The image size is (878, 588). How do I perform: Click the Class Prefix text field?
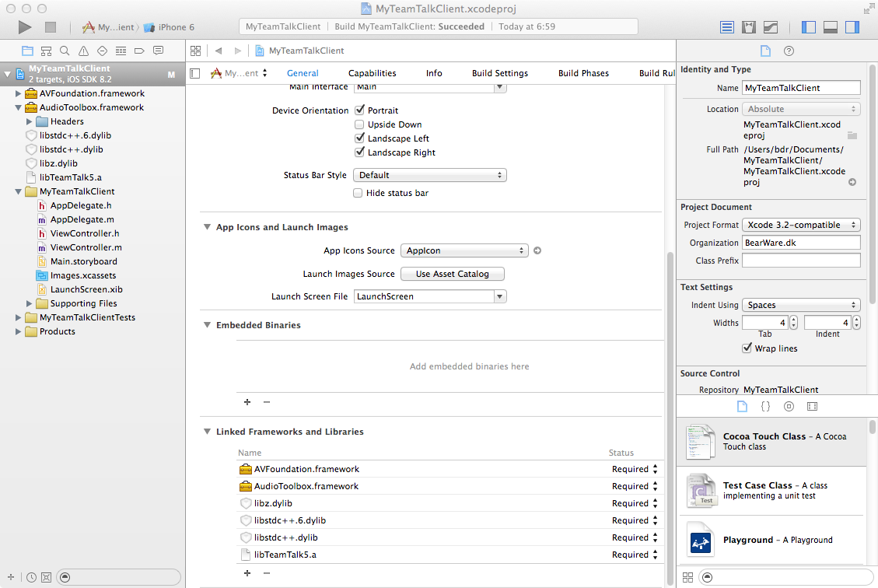(801, 261)
